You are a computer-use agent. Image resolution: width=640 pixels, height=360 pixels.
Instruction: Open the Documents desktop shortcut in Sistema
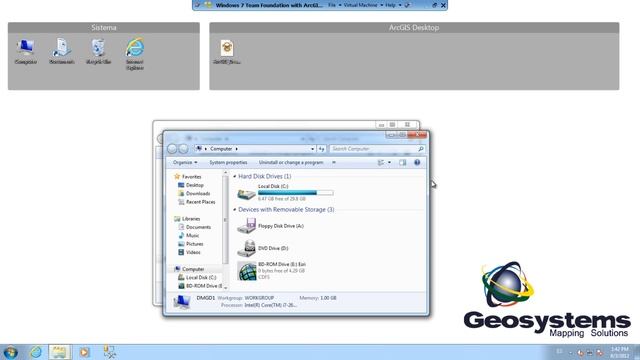tap(62, 52)
